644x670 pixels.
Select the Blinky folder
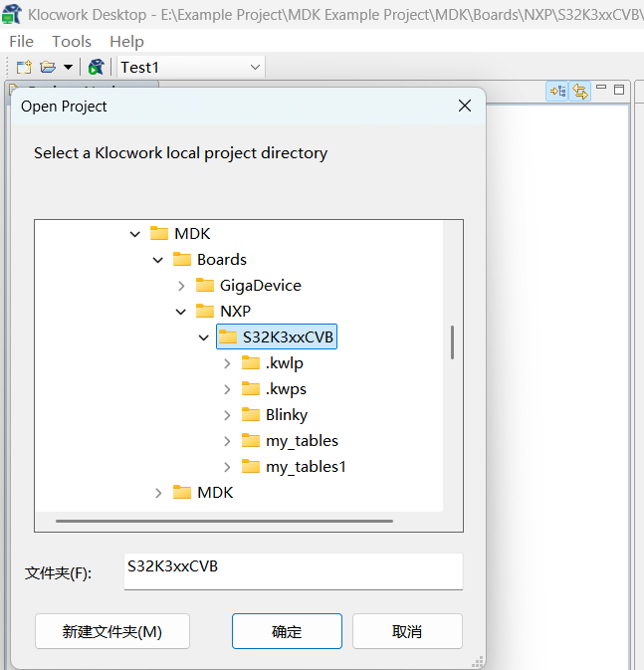click(275, 415)
